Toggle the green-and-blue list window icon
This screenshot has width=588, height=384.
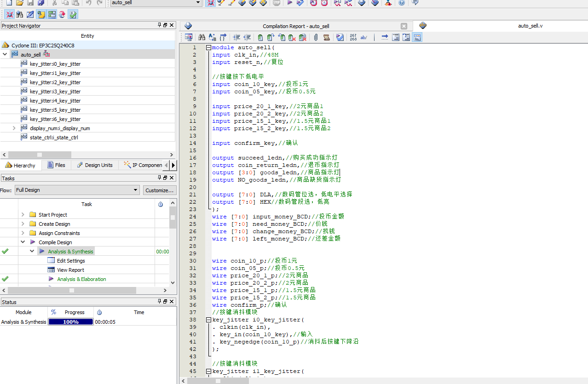point(52,15)
